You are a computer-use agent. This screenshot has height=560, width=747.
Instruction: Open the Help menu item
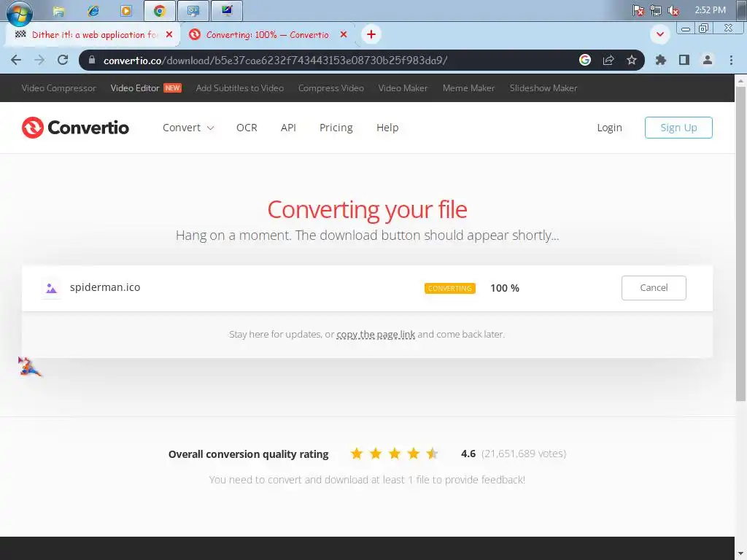(387, 128)
